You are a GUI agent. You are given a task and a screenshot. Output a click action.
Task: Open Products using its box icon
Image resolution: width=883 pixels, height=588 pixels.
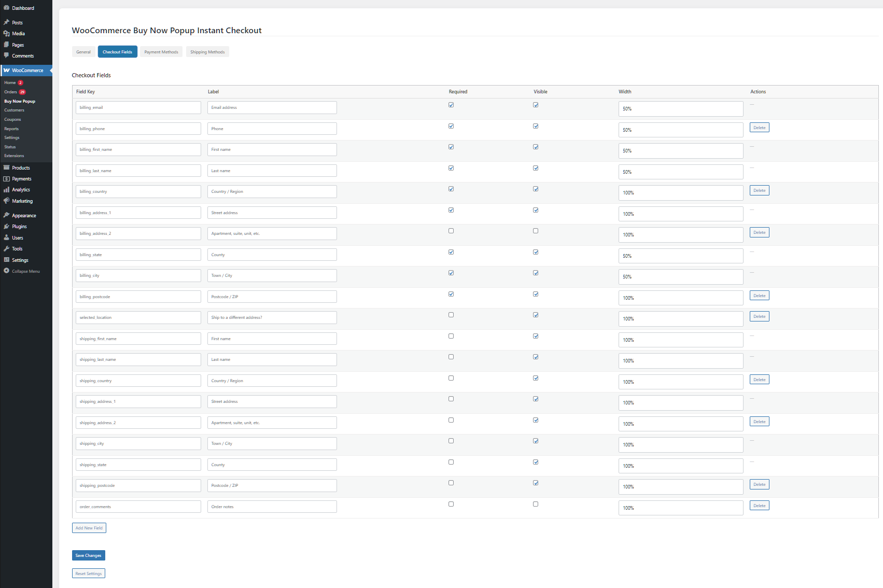click(x=6, y=167)
